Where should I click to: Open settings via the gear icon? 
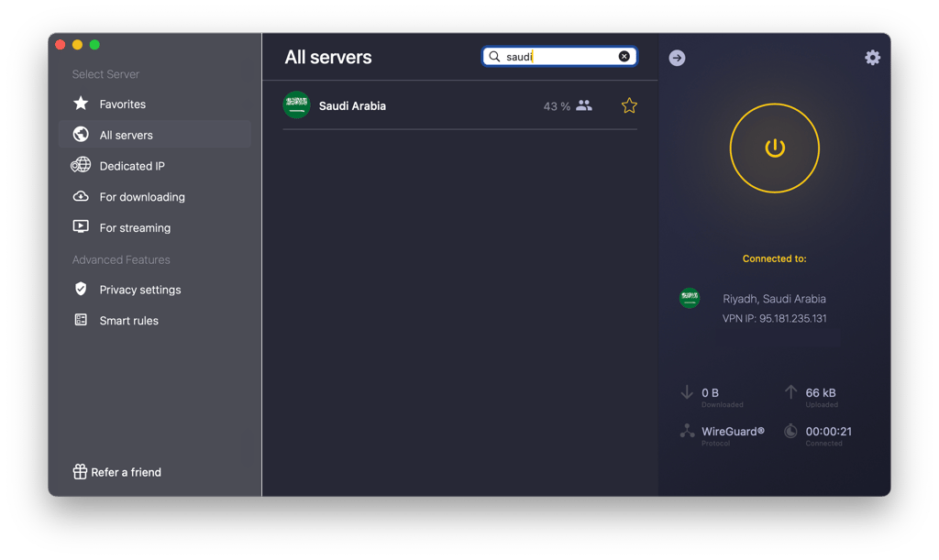point(873,58)
